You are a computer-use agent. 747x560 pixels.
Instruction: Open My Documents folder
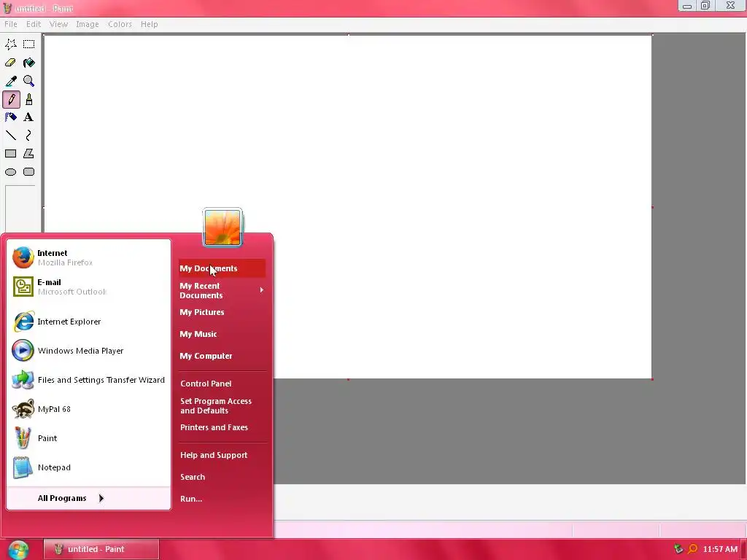click(x=222, y=268)
